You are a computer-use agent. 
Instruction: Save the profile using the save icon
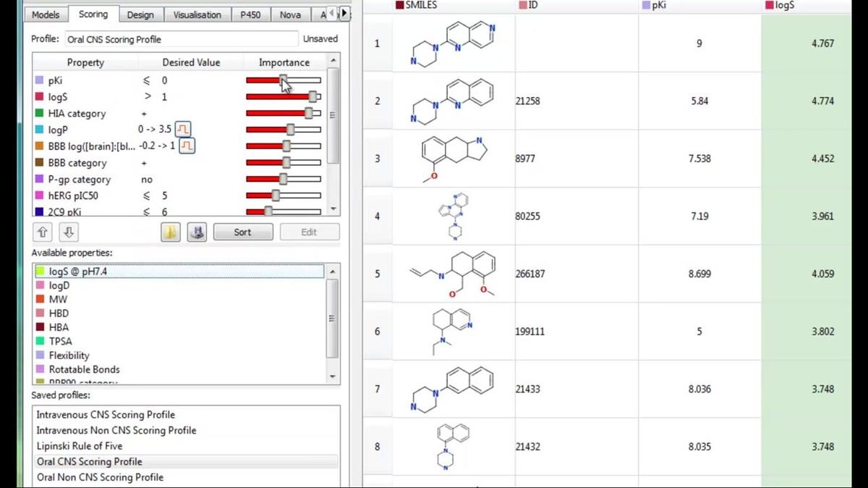tap(197, 232)
